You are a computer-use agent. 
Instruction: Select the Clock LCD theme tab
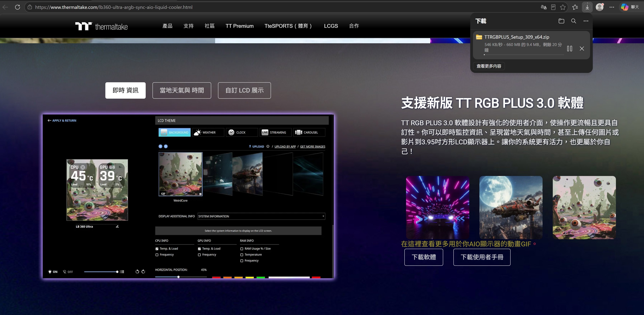tap(242, 132)
